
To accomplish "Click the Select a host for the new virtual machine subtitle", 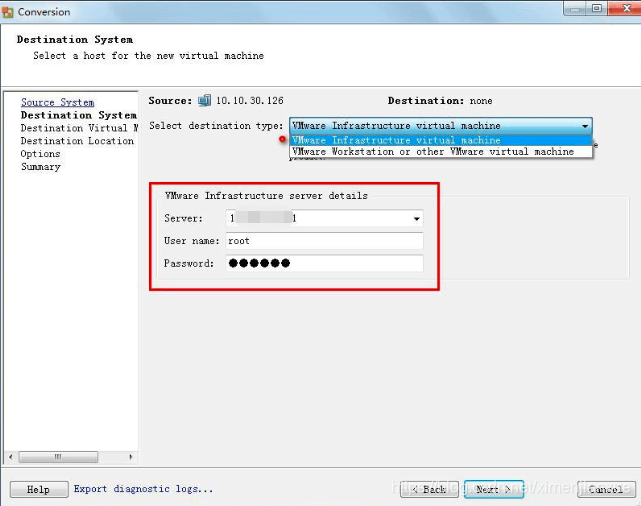I will point(148,56).
